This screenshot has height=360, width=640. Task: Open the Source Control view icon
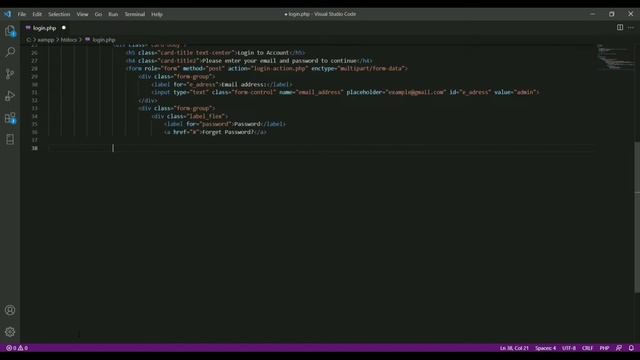[10, 74]
